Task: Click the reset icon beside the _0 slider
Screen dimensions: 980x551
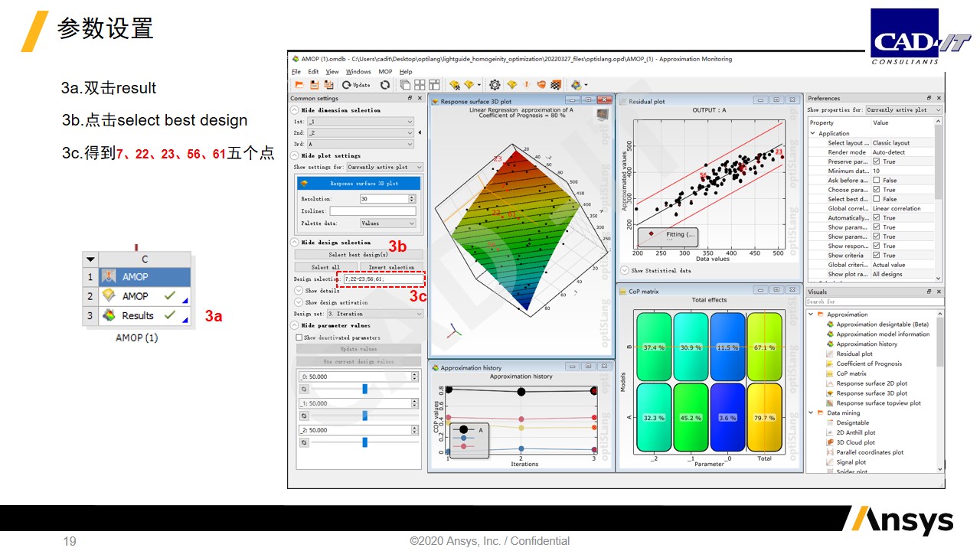Action: (304, 389)
